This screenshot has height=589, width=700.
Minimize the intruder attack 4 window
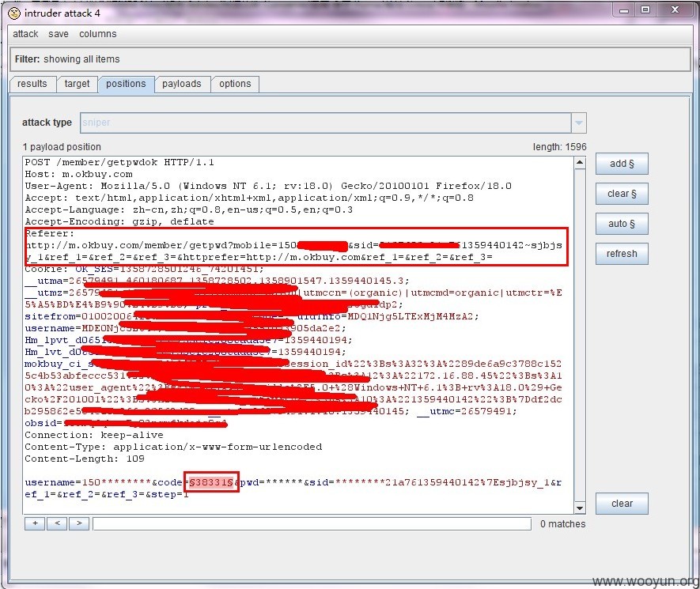pyautogui.click(x=624, y=9)
